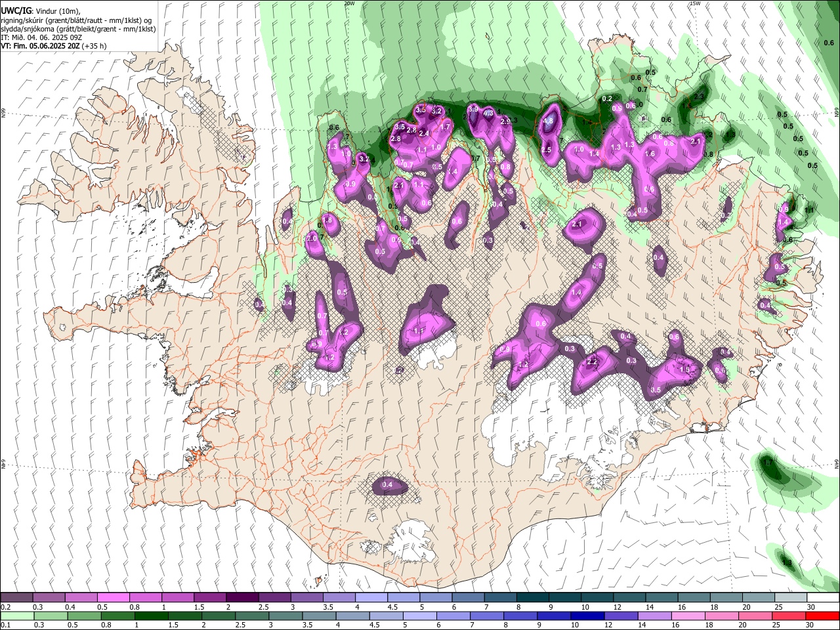Click the '0.1' label in the rain legend
840x630 pixels.
pos(7,625)
